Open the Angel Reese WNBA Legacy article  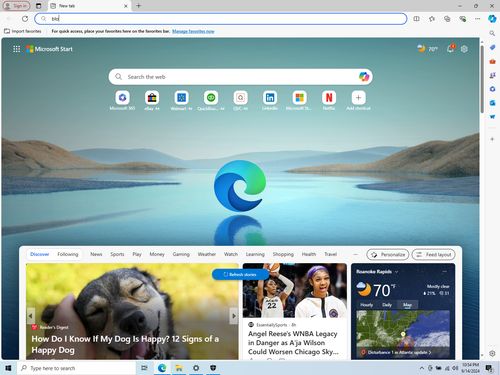293,343
